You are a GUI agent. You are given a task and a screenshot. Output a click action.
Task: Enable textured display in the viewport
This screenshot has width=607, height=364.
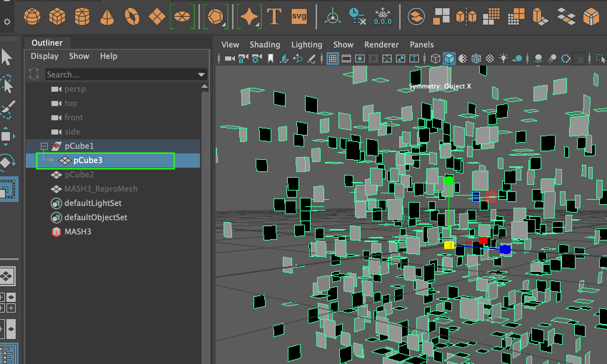click(476, 58)
